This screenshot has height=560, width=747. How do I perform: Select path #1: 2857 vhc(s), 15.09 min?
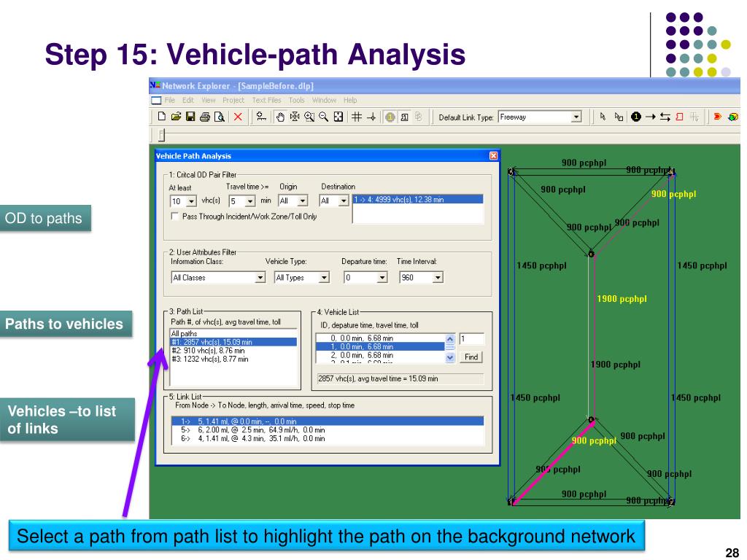pos(233,342)
